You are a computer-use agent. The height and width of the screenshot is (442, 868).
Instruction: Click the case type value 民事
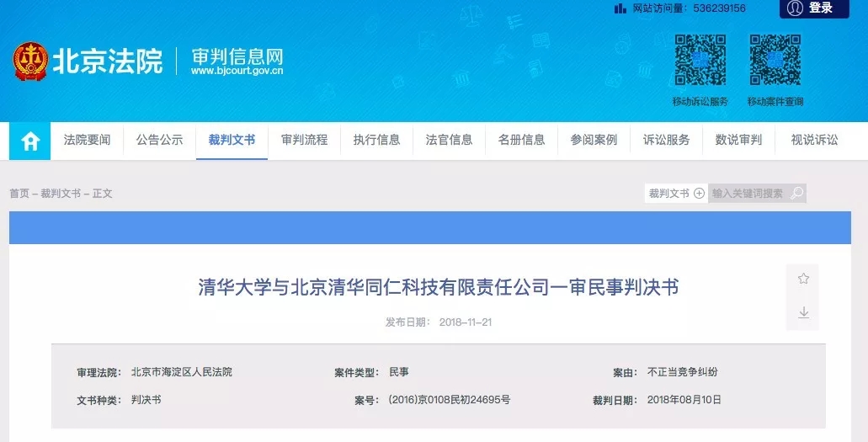399,372
